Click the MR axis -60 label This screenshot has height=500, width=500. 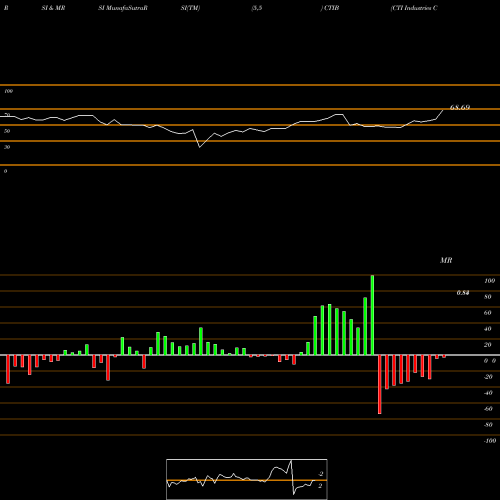click(488, 409)
